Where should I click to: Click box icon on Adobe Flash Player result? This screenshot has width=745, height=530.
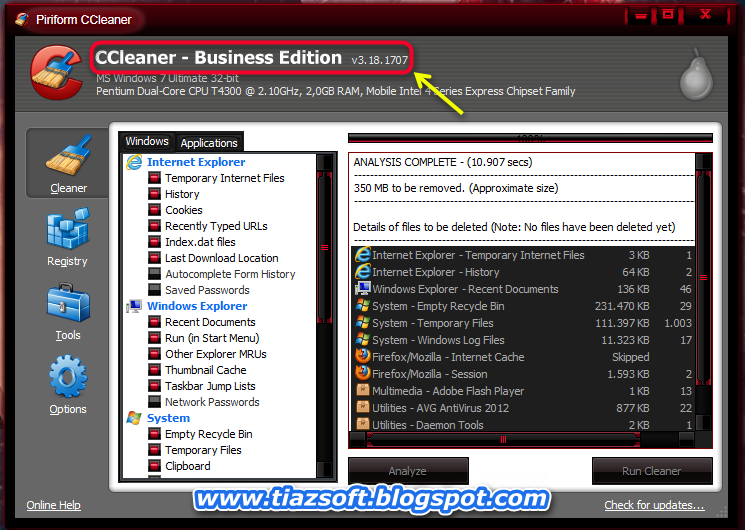coord(363,390)
